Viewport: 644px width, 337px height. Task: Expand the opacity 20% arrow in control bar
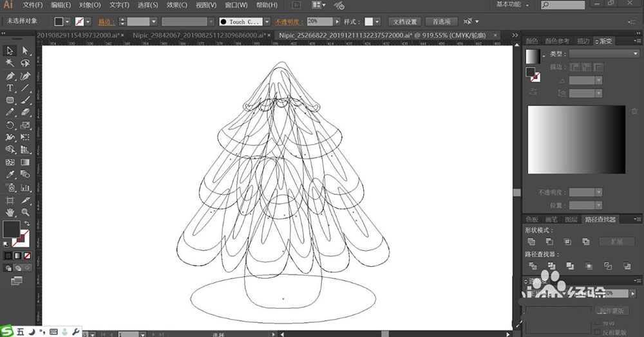(337, 22)
